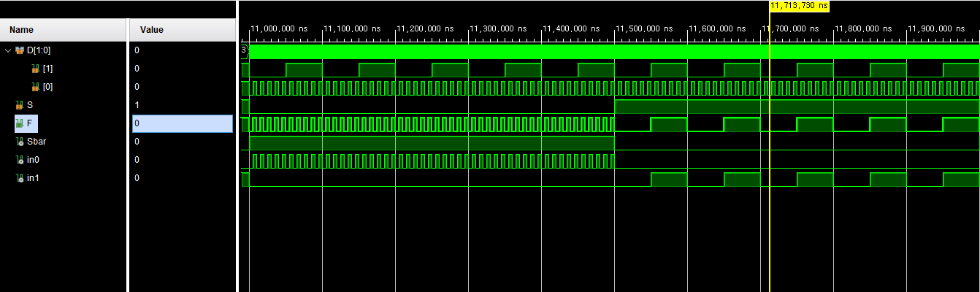
Task: Select the highlighted value cell of F
Action: point(183,123)
